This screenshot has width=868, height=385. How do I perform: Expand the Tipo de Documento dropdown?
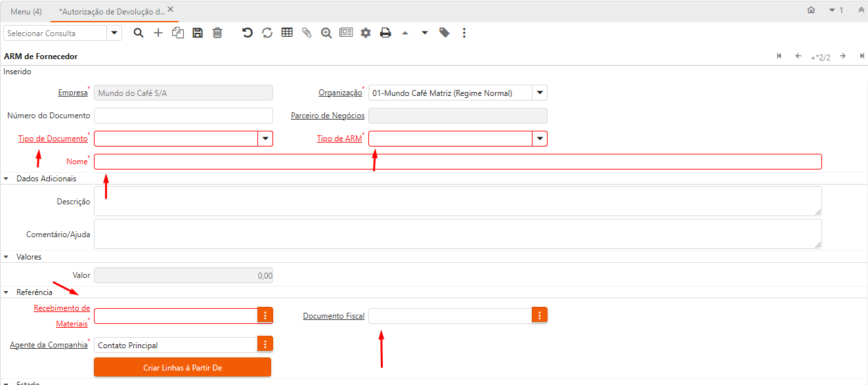tap(265, 139)
